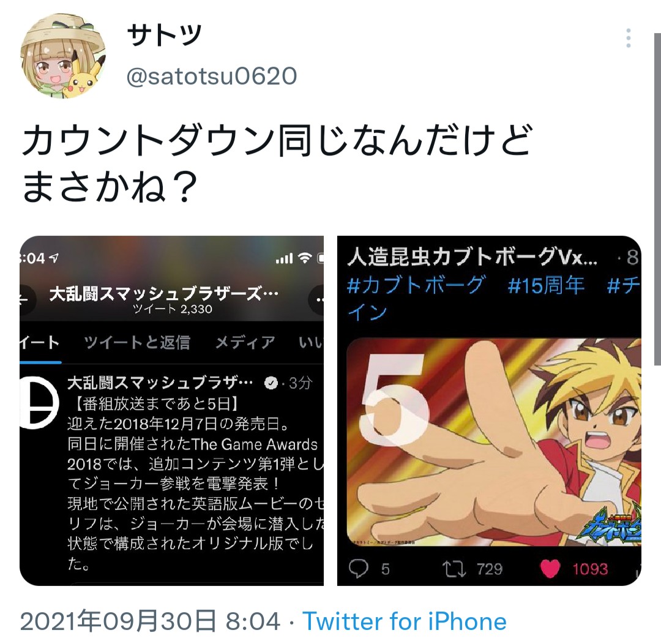Open the @satotsu0620 handle
This screenshot has width=661, height=644.
coord(212,77)
